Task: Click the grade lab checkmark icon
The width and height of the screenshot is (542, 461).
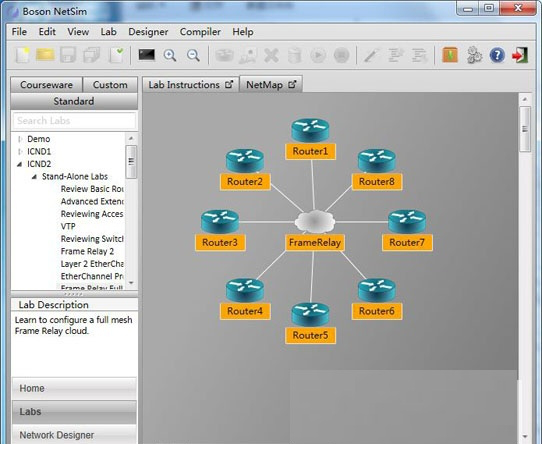Action: pos(117,55)
